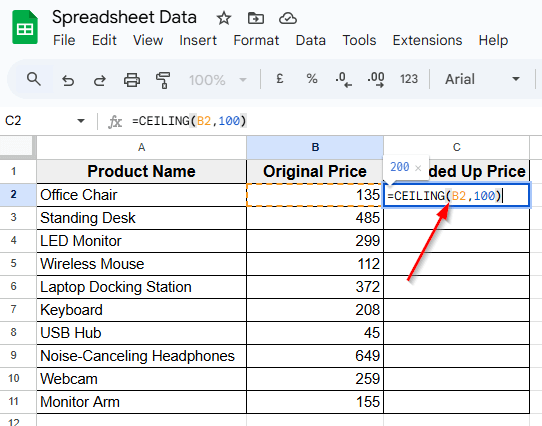Open the Format menu
The width and height of the screenshot is (542, 426).
click(256, 40)
